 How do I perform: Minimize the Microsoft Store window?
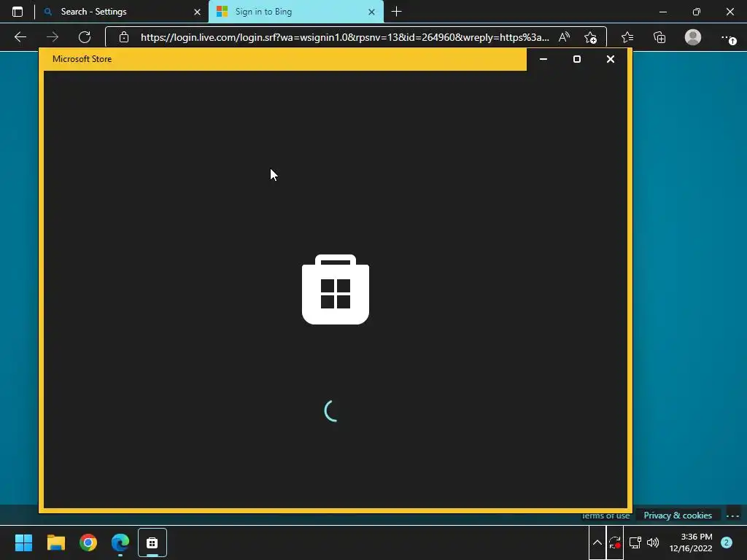pos(543,59)
